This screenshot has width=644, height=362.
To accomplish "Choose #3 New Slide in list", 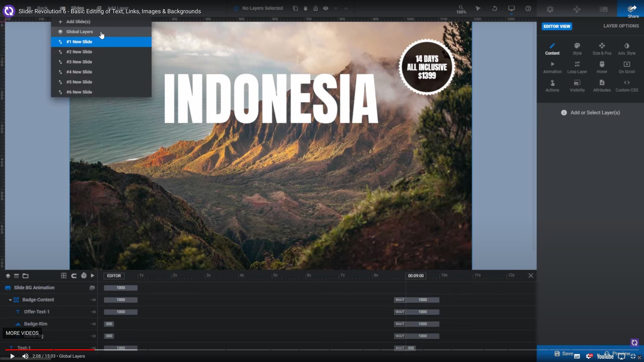I will point(79,62).
